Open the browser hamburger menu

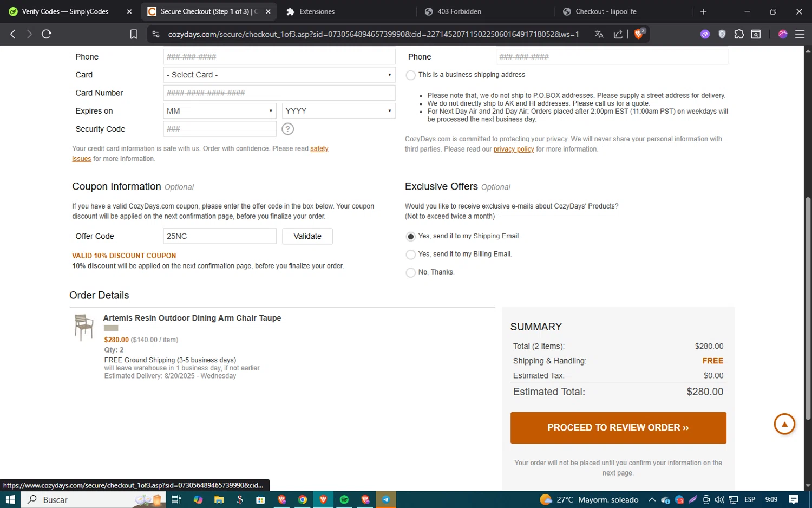pyautogui.click(x=800, y=34)
